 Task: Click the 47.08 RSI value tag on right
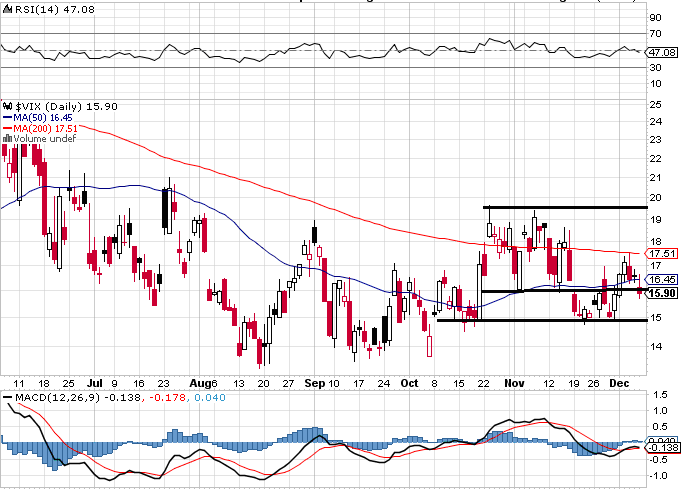click(x=661, y=52)
